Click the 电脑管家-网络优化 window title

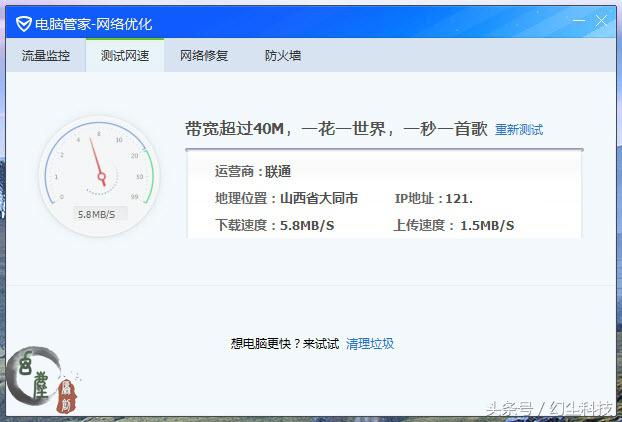click(94, 24)
